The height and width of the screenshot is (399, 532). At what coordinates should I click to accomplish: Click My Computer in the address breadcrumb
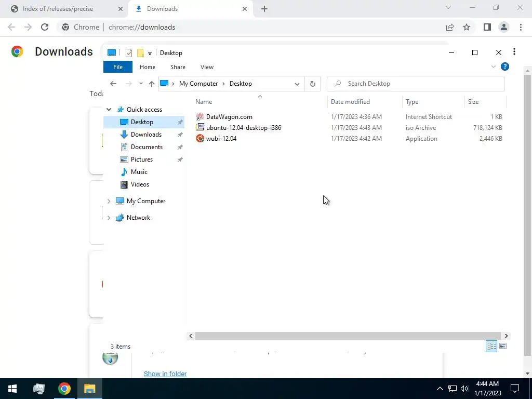point(198,84)
